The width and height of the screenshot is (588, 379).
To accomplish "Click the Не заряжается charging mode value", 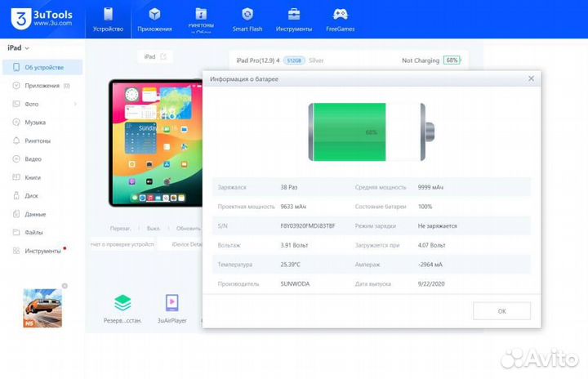I will click(437, 226).
